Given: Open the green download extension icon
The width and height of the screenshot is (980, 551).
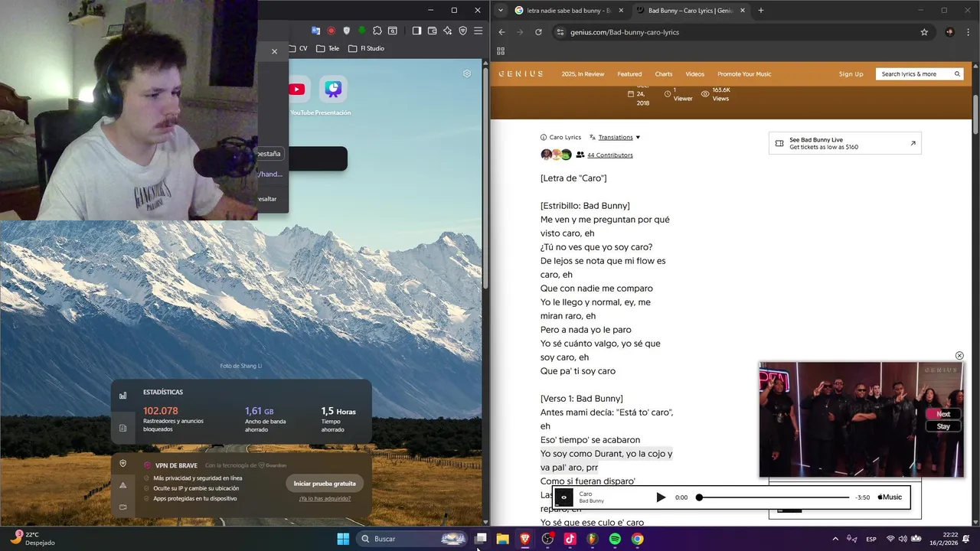Looking at the screenshot, I should [x=361, y=31].
